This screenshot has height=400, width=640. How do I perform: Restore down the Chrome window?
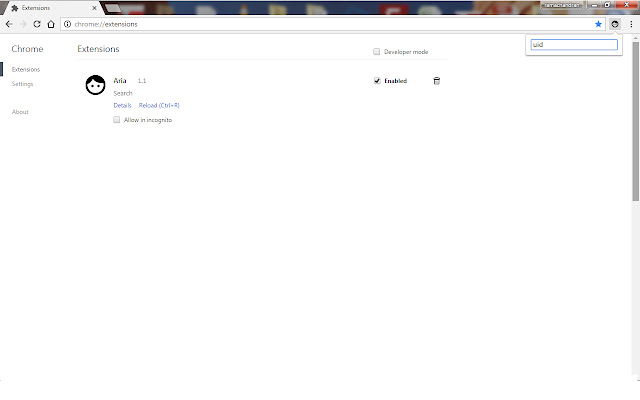tap(607, 5)
